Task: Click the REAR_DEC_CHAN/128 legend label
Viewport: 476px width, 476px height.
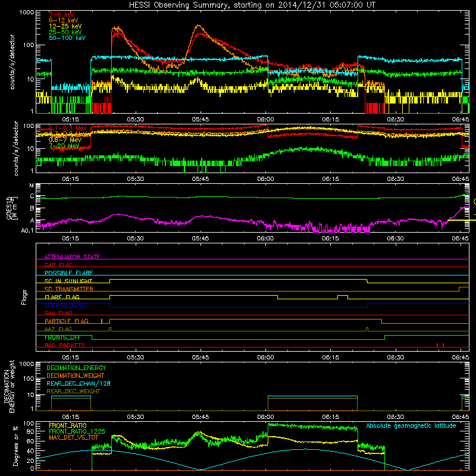Action: click(x=79, y=384)
